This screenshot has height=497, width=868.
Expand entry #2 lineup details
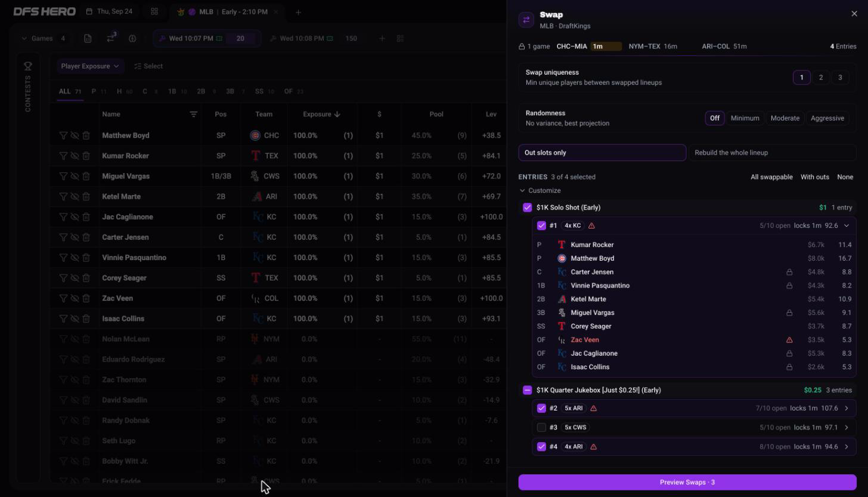[846, 408]
